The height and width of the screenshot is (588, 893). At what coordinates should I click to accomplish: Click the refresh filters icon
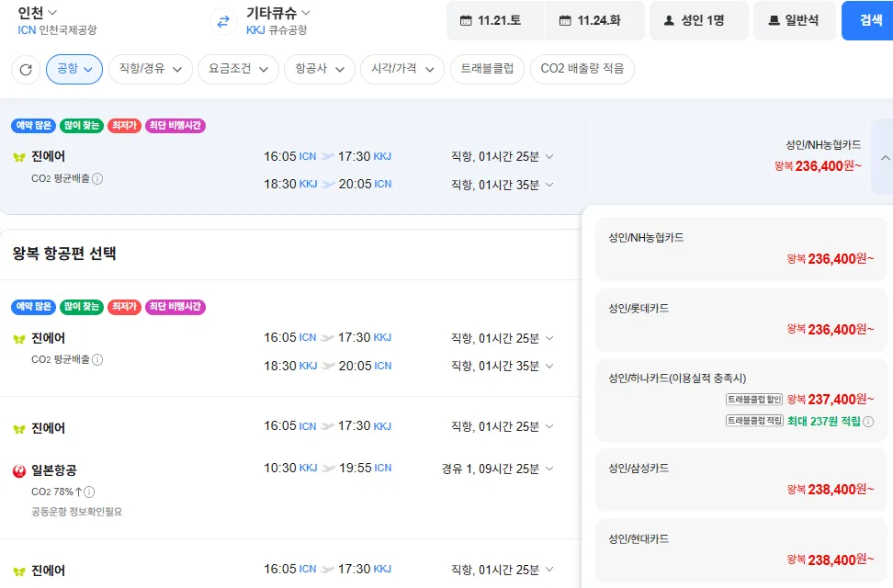click(x=26, y=70)
